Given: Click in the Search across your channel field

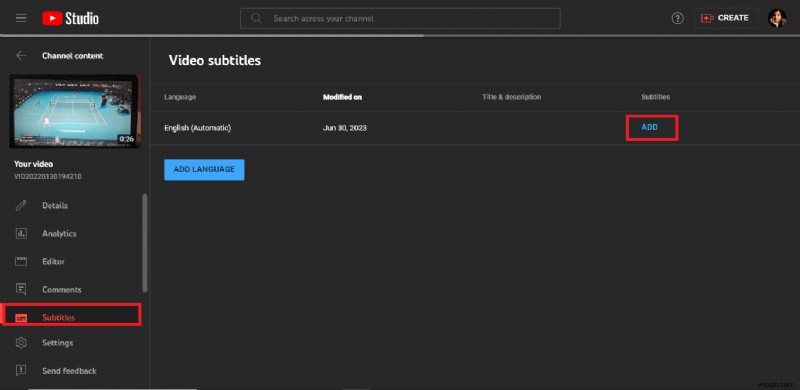Looking at the screenshot, I should (401, 18).
